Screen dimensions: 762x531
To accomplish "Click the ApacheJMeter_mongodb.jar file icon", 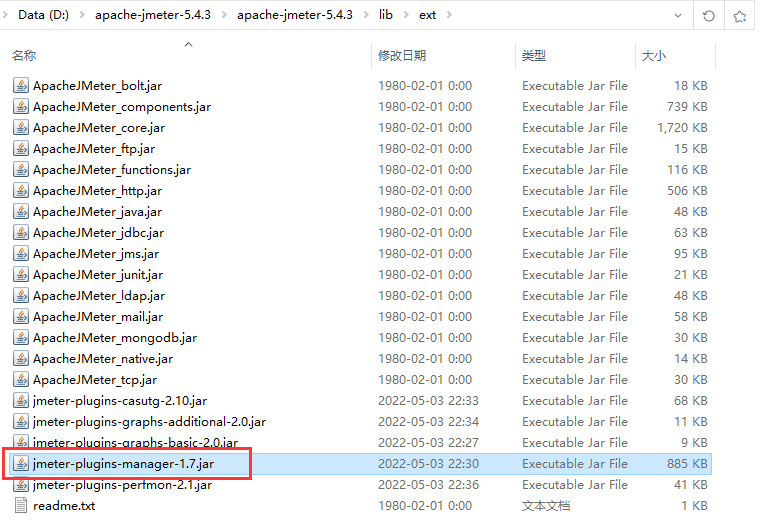I will click(21, 338).
